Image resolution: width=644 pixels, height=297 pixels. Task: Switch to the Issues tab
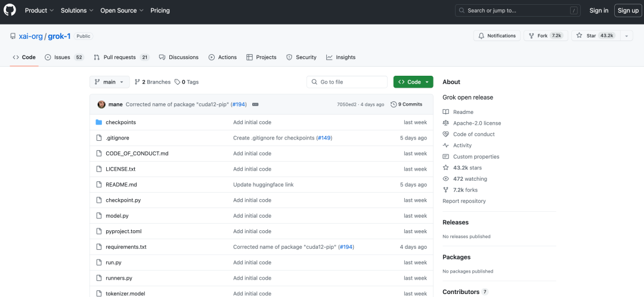point(64,57)
